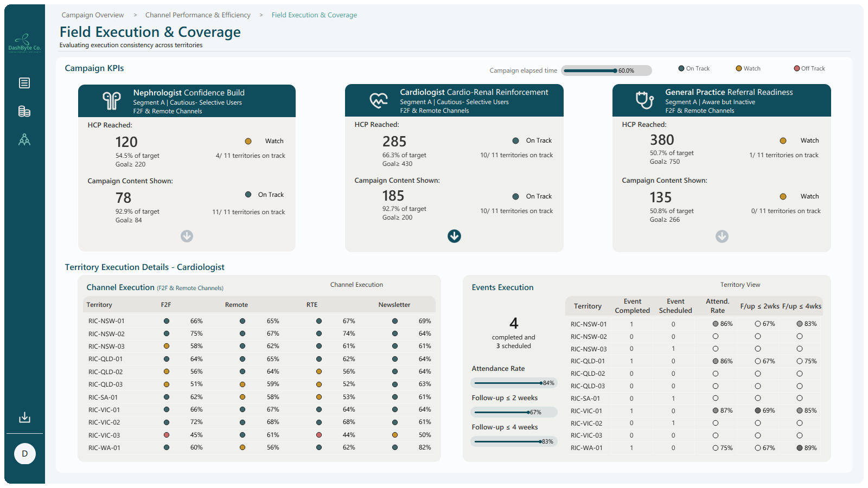Go to Campaign Overview breadcrumb
Viewport: 868px width, 488px height.
93,15
